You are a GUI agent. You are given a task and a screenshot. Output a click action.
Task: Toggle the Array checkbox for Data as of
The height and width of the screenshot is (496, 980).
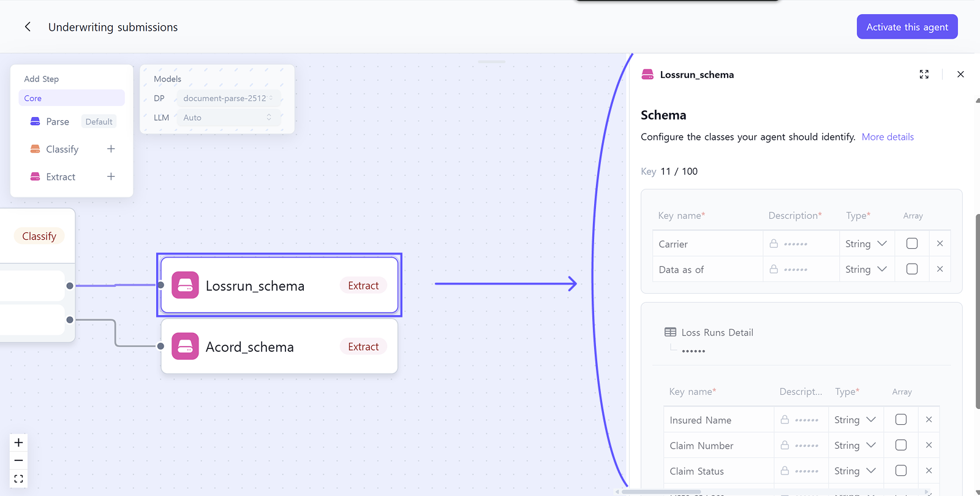(x=912, y=269)
